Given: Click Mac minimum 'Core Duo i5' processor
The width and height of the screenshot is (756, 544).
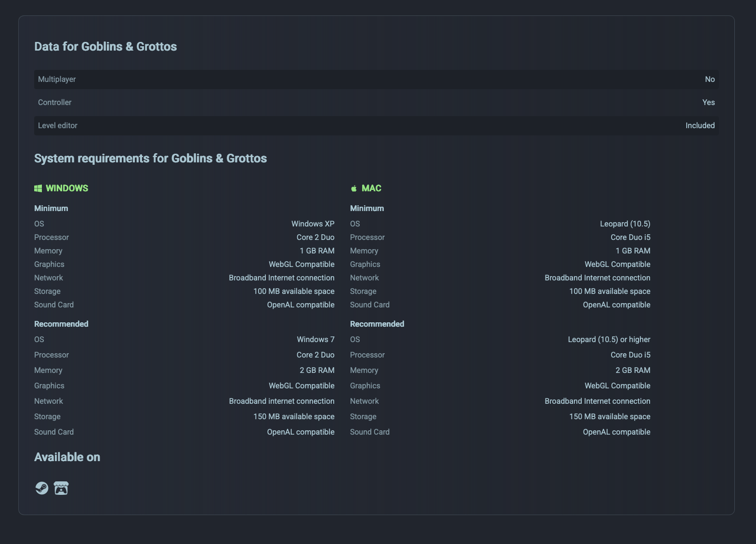Looking at the screenshot, I should click(x=630, y=237).
